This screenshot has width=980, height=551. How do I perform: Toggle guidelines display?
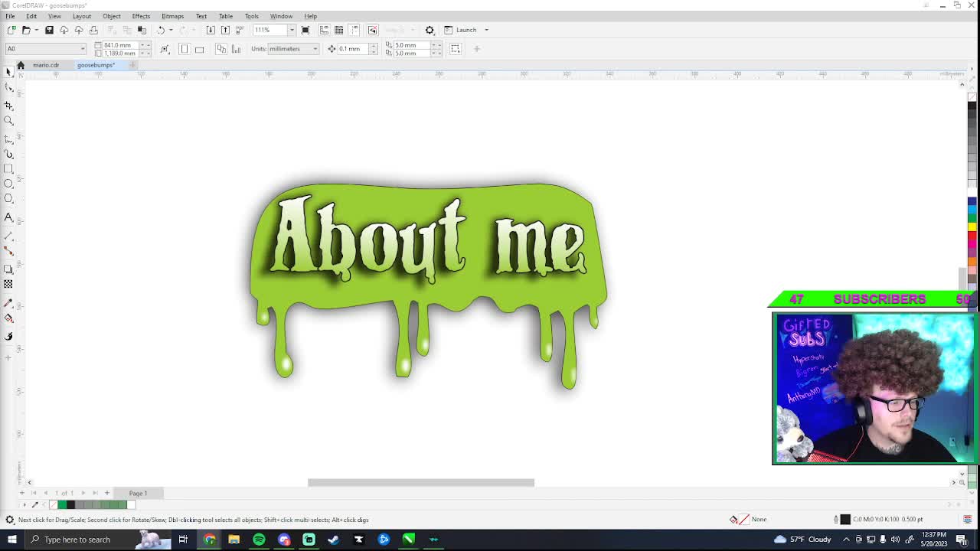click(354, 30)
